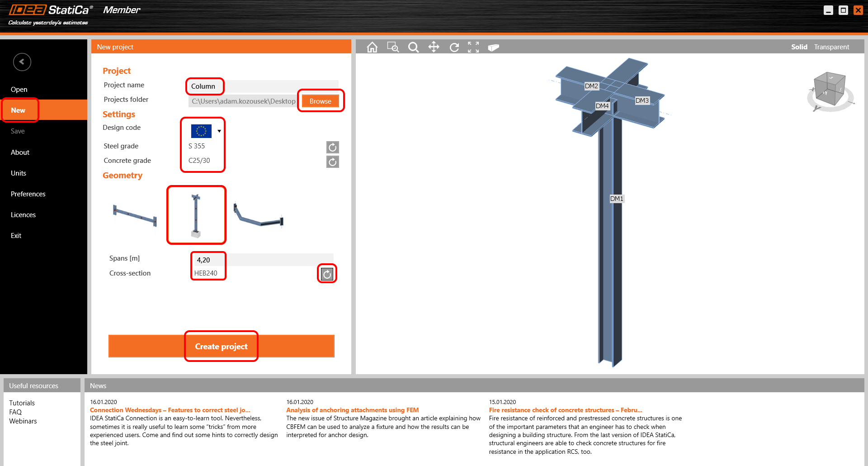Image resolution: width=868 pixels, height=466 pixels.
Task: Select the rotate view tool
Action: click(454, 47)
